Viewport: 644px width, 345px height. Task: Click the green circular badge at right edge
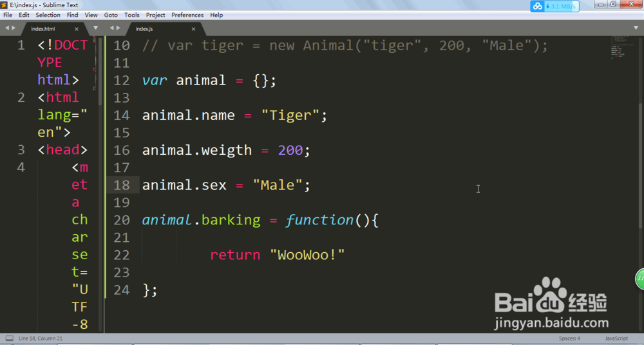640,279
